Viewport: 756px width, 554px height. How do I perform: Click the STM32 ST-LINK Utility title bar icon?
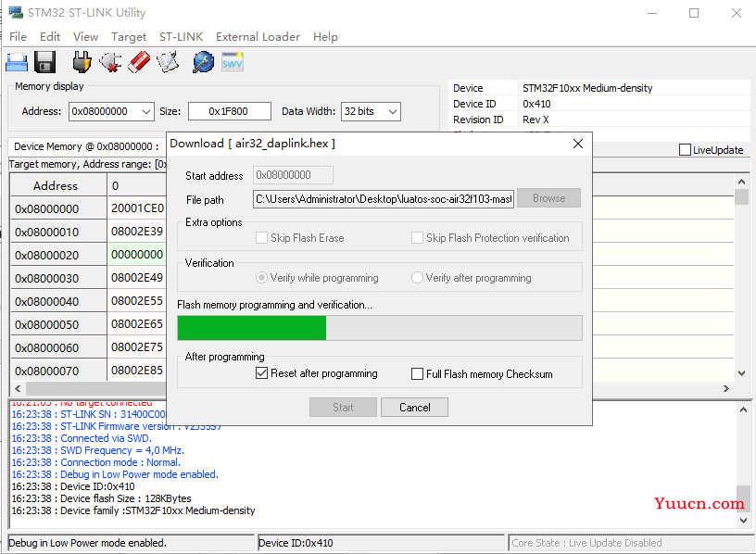[16, 13]
